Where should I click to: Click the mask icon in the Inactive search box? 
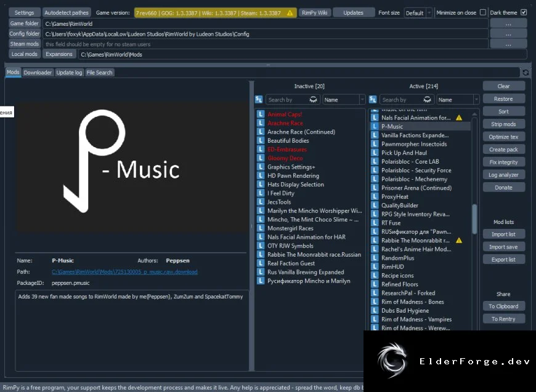click(x=313, y=99)
